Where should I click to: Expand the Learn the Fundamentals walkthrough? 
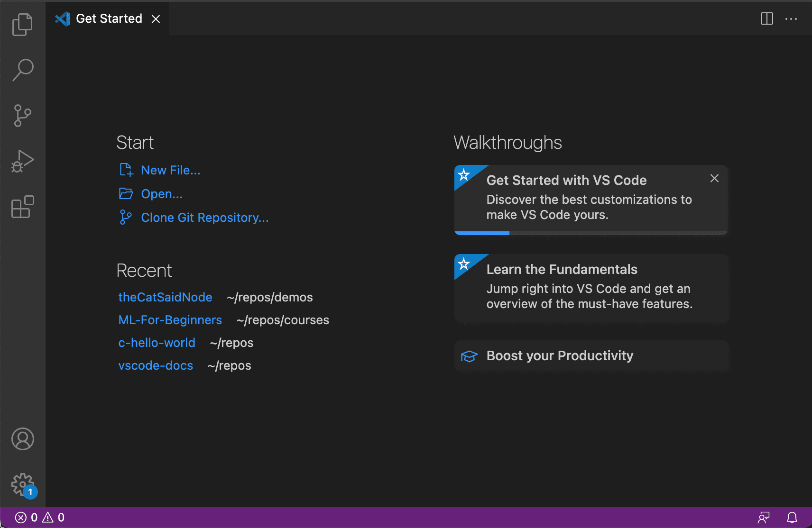(x=591, y=288)
